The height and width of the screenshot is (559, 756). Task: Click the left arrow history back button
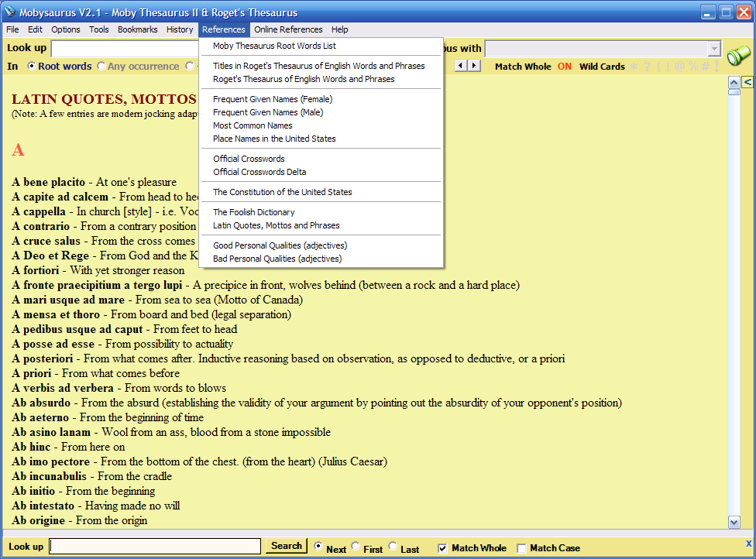click(462, 66)
